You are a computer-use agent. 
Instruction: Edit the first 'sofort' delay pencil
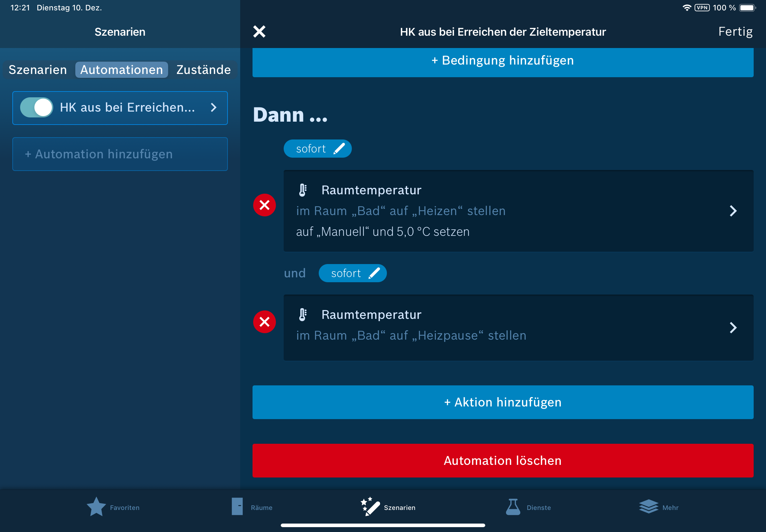[339, 149]
